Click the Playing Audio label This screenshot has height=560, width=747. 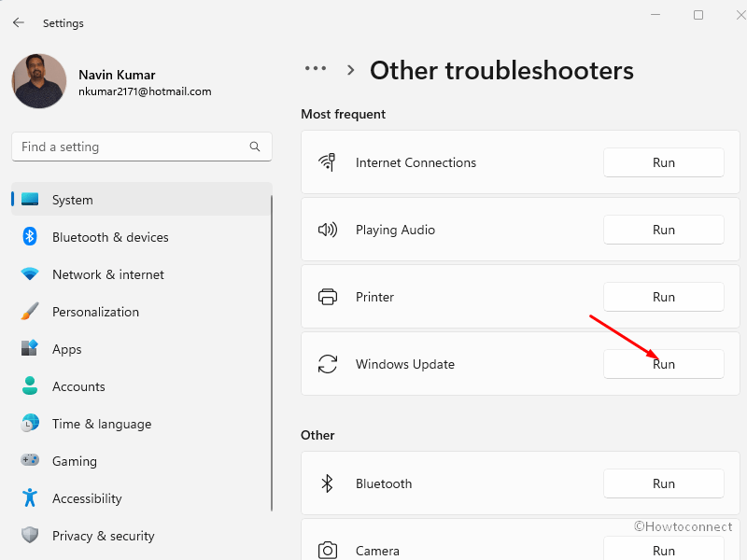pyautogui.click(x=395, y=230)
